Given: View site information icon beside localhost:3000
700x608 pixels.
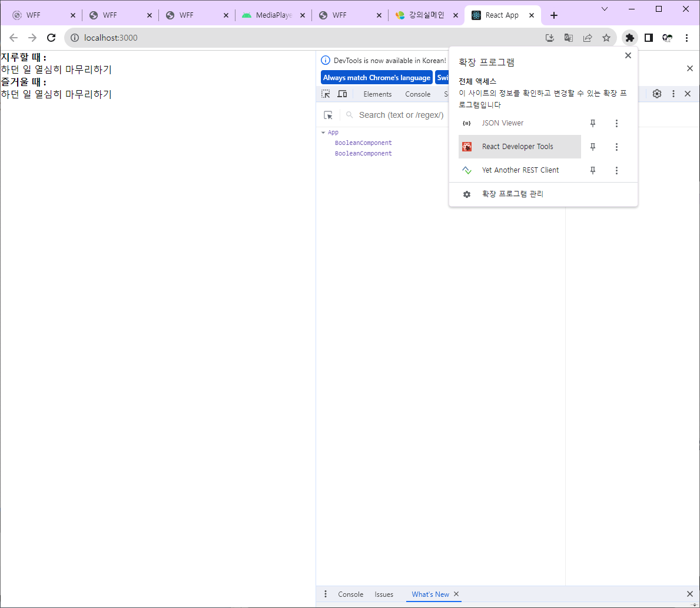Looking at the screenshot, I should (75, 38).
